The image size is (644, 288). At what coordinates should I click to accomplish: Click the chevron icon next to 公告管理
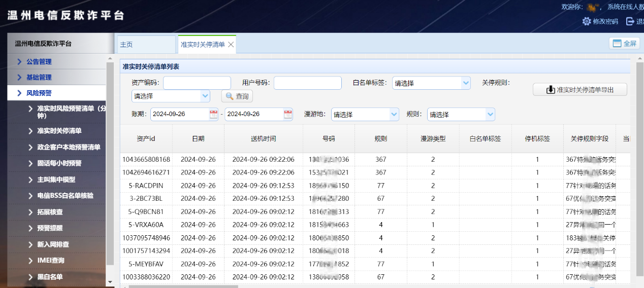tap(19, 62)
